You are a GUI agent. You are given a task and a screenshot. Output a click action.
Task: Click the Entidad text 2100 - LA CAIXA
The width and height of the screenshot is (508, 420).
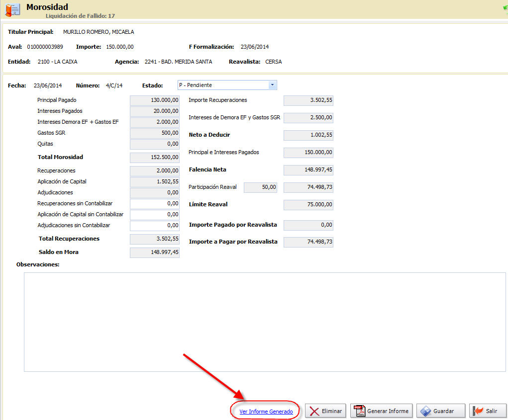[x=57, y=62]
